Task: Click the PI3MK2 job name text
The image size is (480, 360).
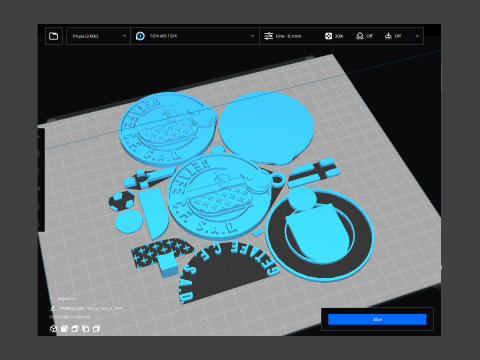Action: coord(91,309)
